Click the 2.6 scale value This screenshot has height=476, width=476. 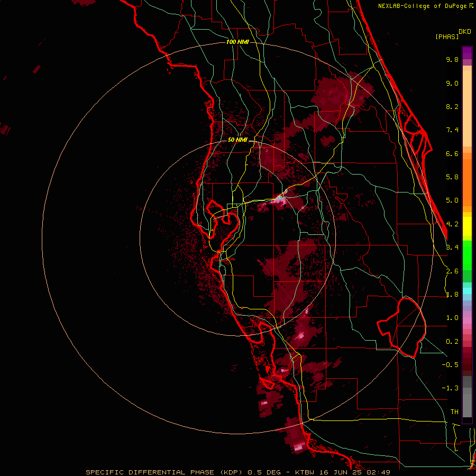452,271
